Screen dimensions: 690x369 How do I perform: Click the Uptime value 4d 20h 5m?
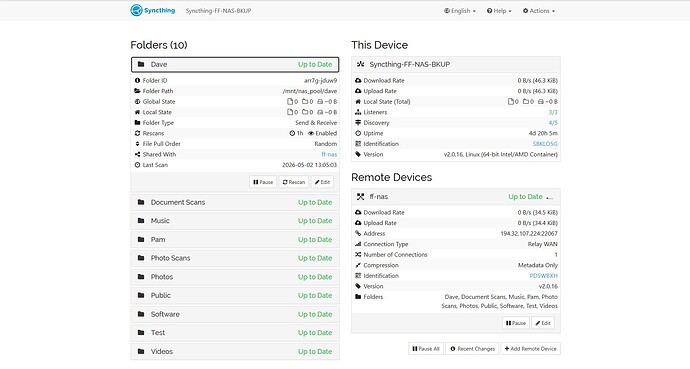coord(543,133)
